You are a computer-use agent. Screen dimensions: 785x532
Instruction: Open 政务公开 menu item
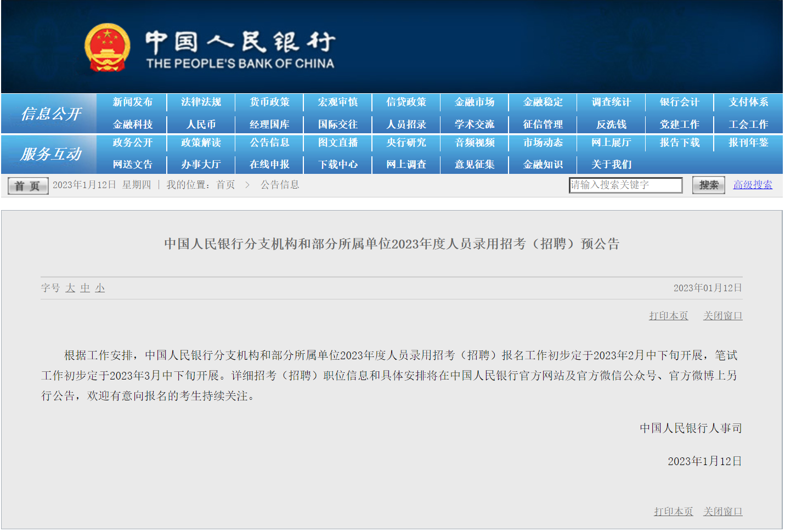(x=132, y=143)
